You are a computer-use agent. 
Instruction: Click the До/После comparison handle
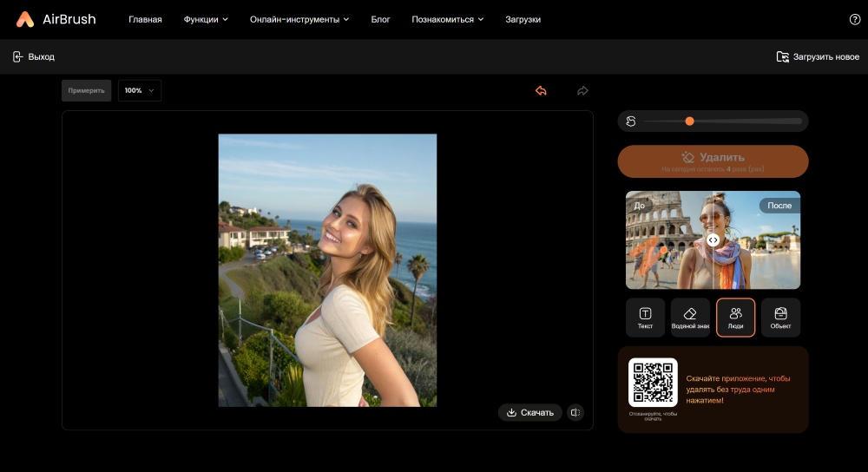[x=713, y=240]
